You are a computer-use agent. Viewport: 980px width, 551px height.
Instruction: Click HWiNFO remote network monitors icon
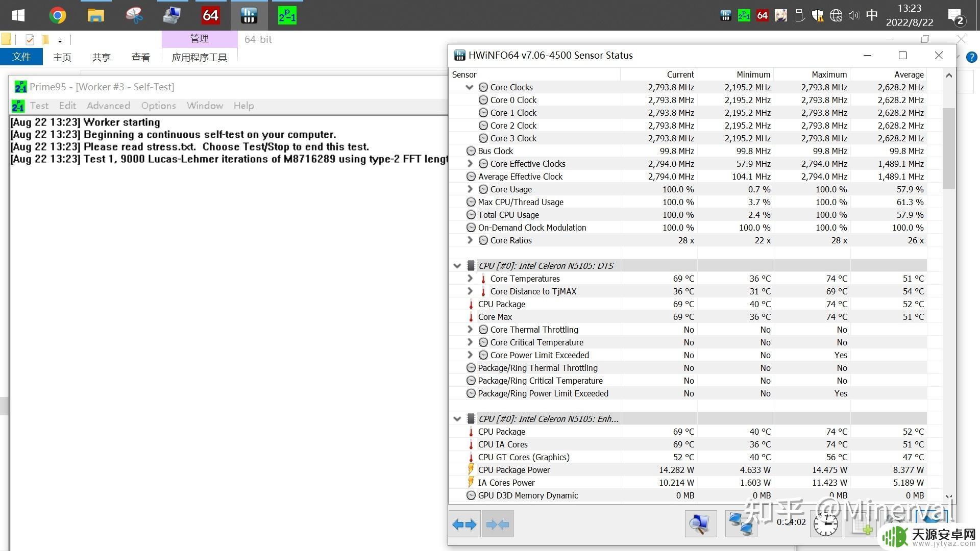pyautogui.click(x=741, y=523)
